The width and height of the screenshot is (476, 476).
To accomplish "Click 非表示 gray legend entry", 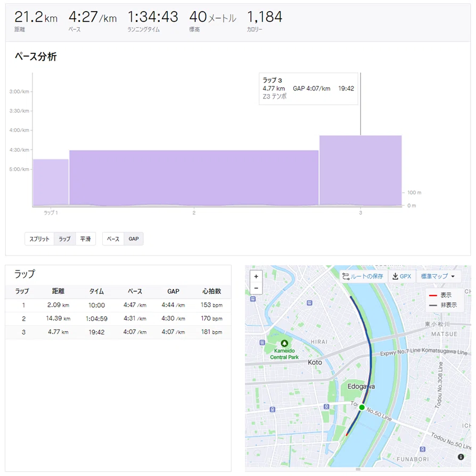I will (x=443, y=305).
